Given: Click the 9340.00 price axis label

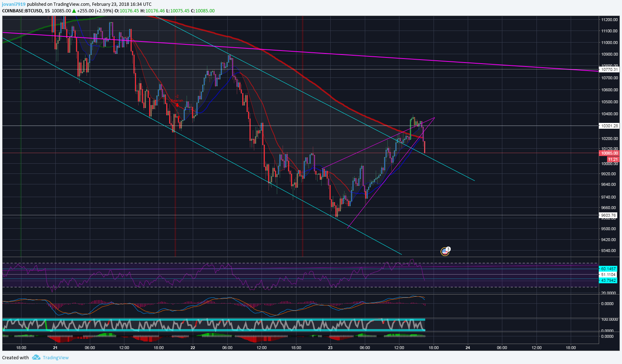Looking at the screenshot, I should pyautogui.click(x=609, y=251).
